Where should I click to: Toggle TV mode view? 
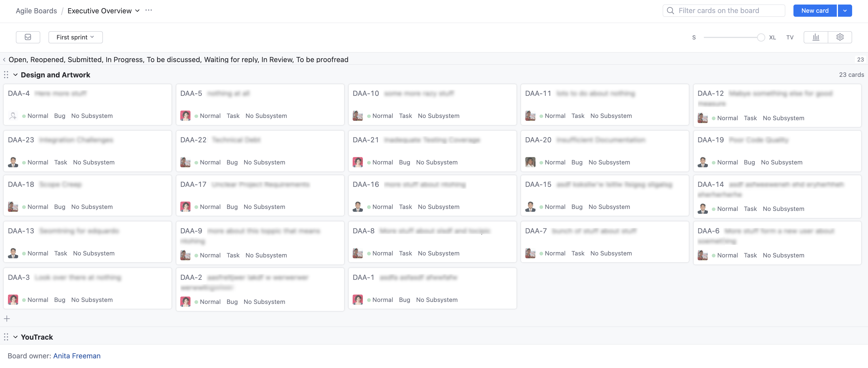coord(790,37)
